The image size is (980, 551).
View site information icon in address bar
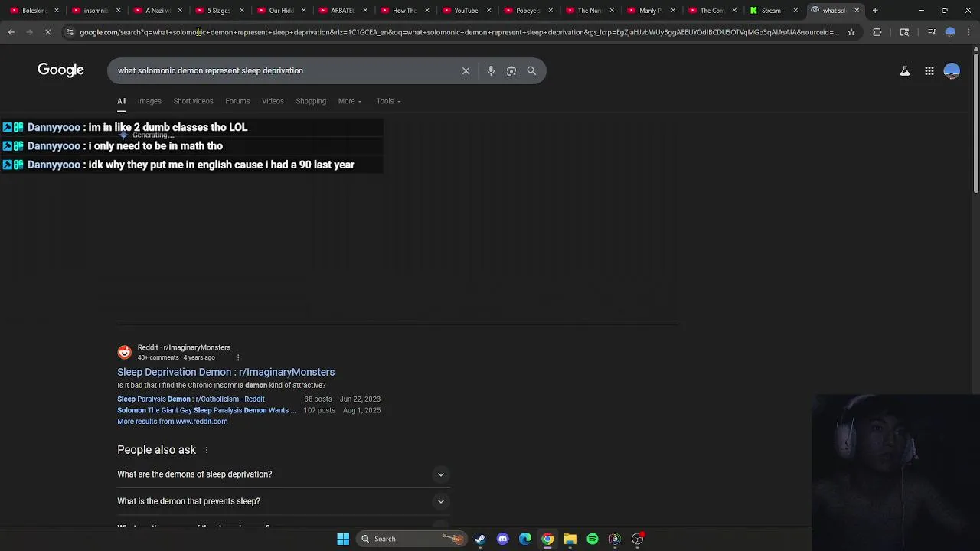(x=70, y=32)
